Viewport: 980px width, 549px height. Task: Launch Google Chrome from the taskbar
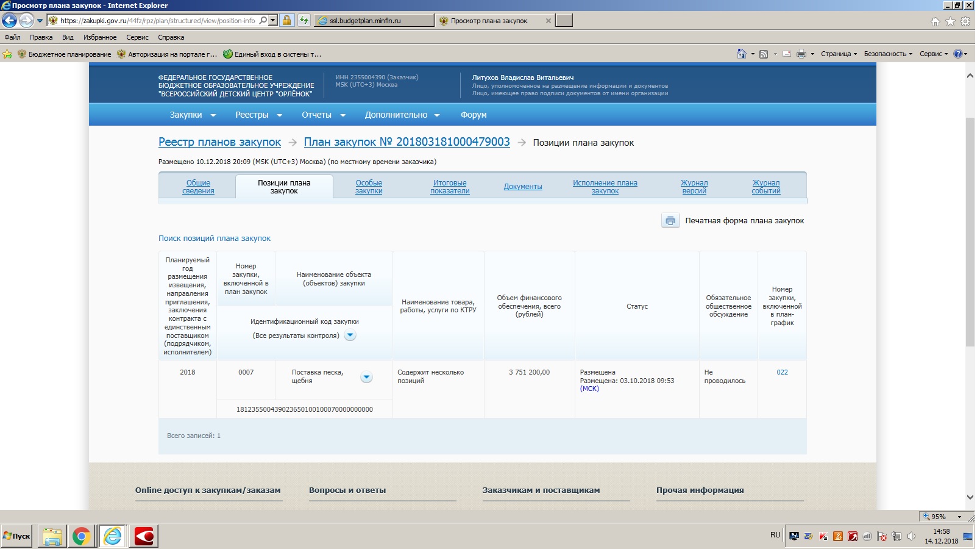click(x=81, y=536)
